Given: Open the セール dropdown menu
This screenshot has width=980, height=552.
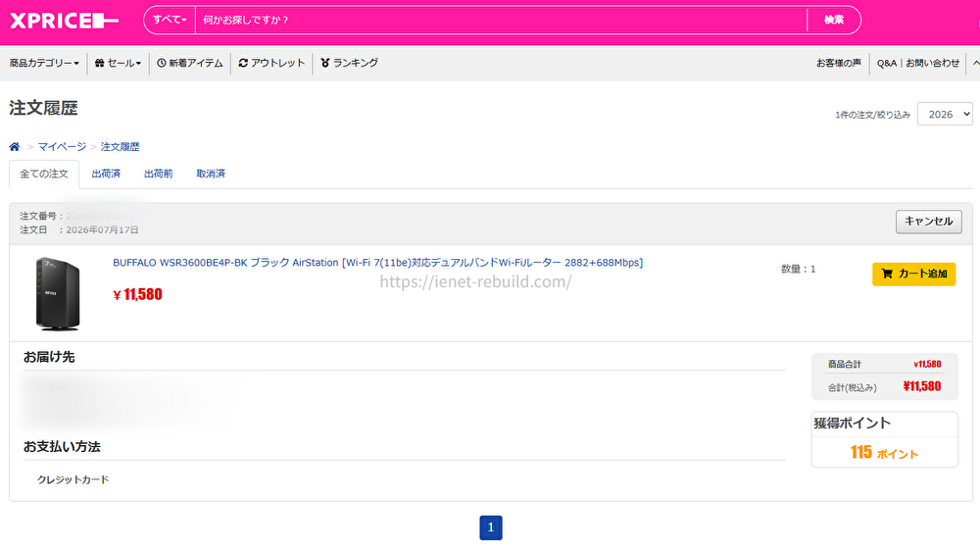Looking at the screenshot, I should click(119, 63).
